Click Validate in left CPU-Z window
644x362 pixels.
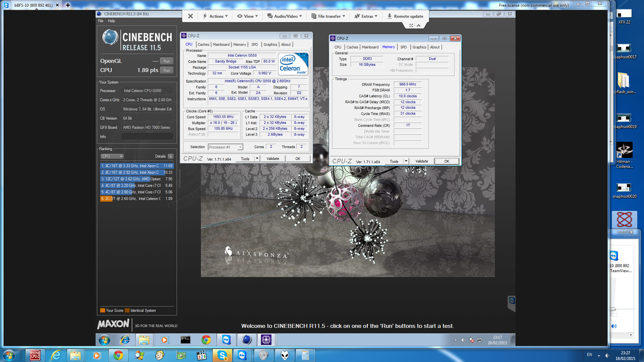click(x=273, y=159)
